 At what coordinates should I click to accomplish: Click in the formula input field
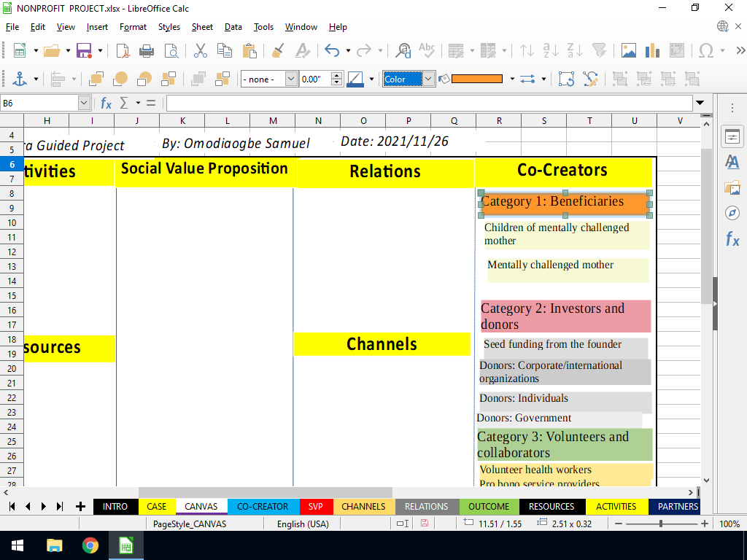(x=429, y=103)
